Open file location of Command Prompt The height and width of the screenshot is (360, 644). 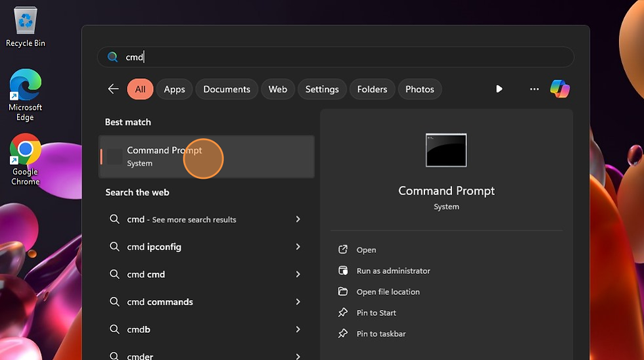(x=388, y=292)
